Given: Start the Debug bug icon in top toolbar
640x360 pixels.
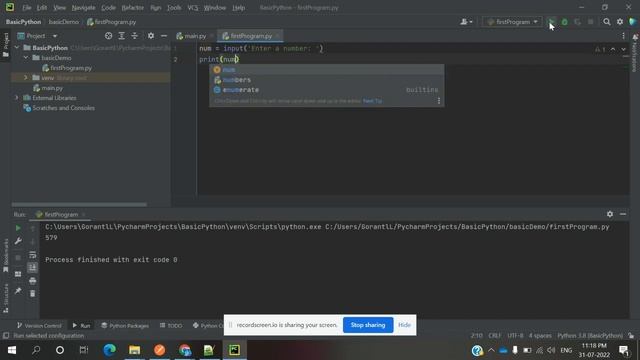Looking at the screenshot, I should (564, 22).
